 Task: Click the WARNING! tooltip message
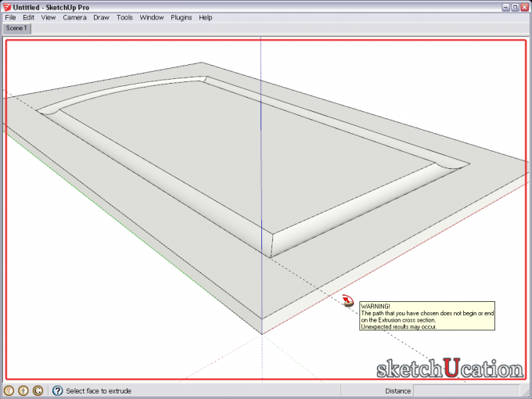pyautogui.click(x=427, y=316)
